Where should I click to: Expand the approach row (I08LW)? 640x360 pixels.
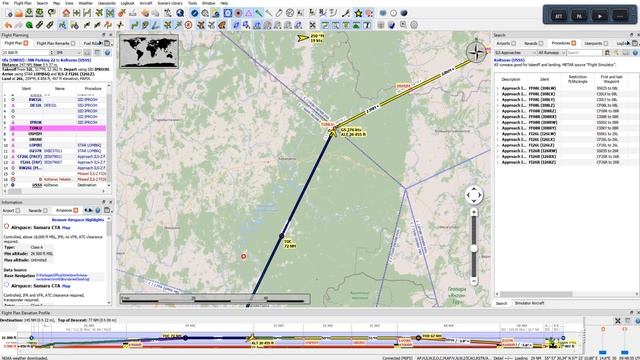tap(498, 88)
